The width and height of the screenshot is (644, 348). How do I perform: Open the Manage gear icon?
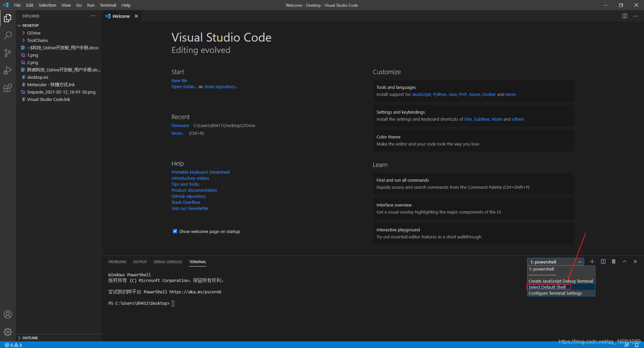8,332
